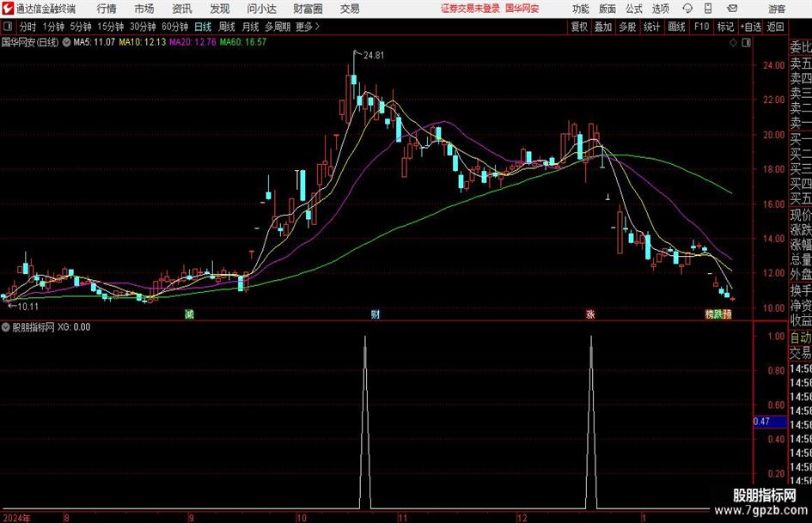Switch to 分时 period
The image size is (812, 523).
coord(28,27)
